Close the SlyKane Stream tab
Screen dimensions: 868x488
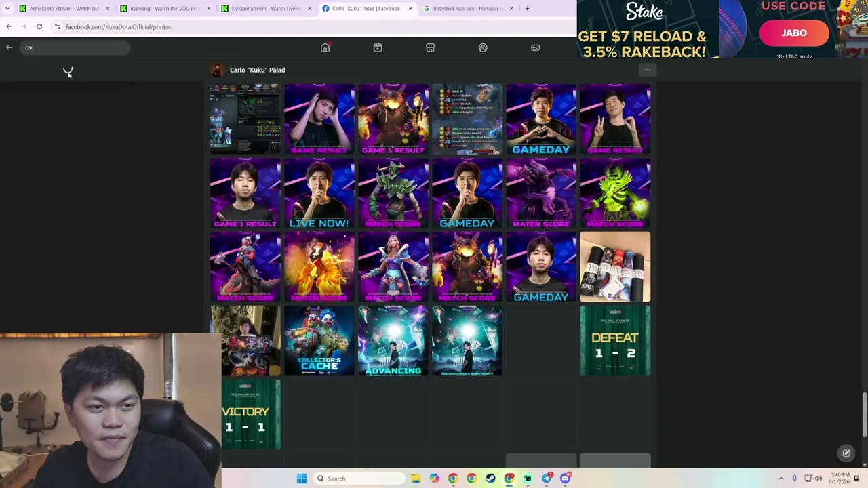click(x=310, y=9)
